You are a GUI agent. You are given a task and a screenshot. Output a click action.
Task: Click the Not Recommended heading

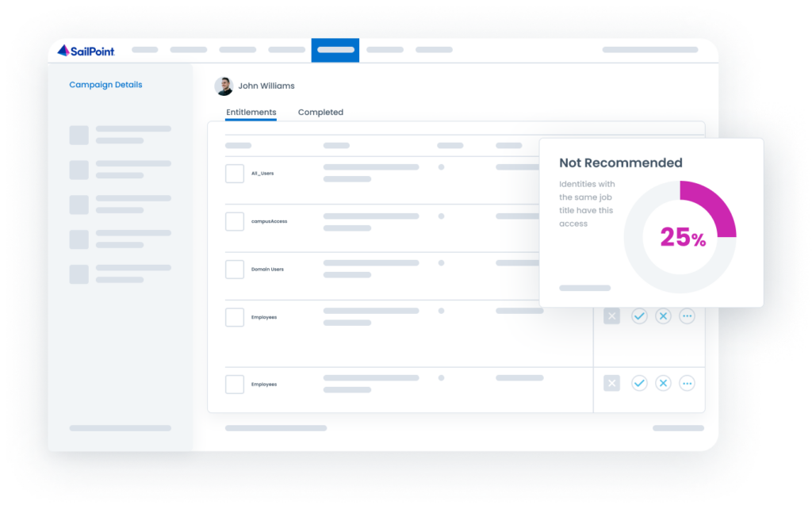point(620,163)
